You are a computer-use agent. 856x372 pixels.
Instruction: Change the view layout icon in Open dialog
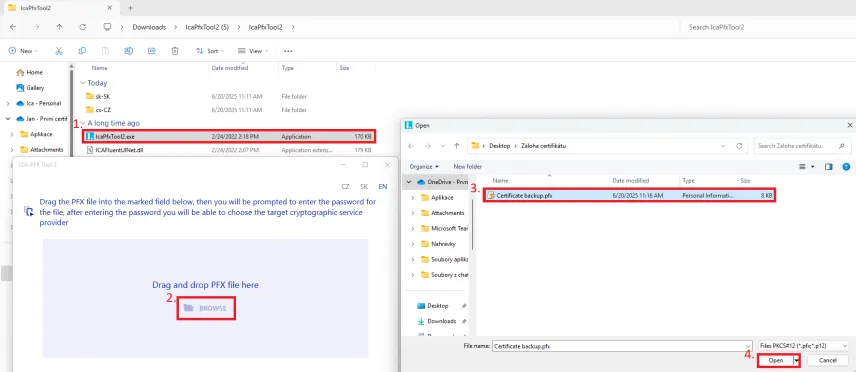pos(802,167)
